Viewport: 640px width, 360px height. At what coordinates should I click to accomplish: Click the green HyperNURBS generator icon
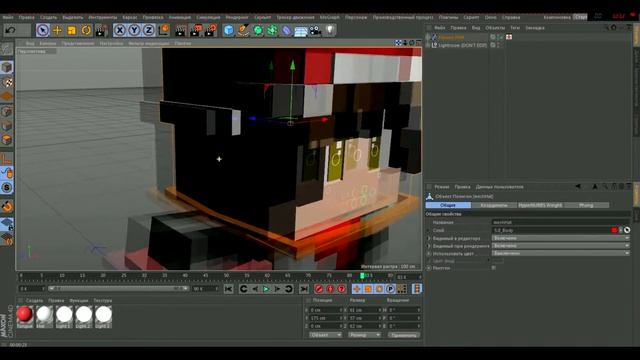258,30
